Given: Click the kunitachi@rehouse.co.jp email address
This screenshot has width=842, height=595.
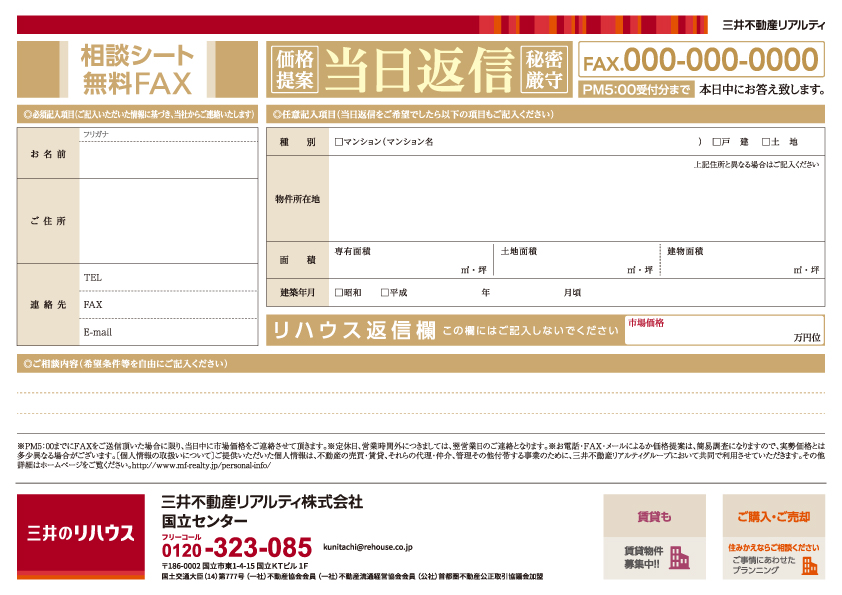Looking at the screenshot, I should (368, 547).
